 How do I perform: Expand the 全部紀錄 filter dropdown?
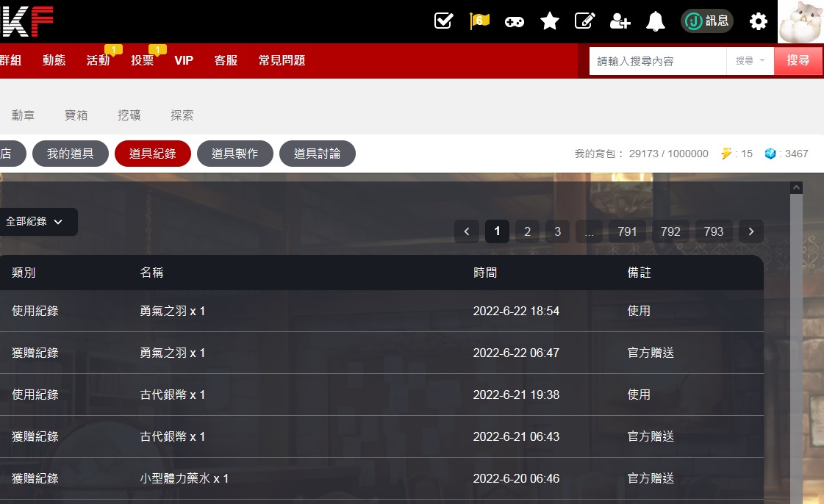pos(35,221)
